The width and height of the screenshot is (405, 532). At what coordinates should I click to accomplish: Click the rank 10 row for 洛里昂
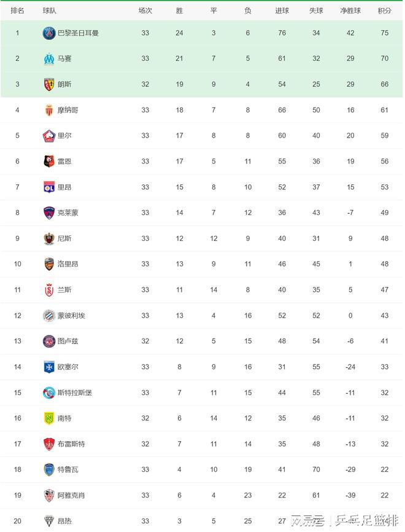point(202,264)
